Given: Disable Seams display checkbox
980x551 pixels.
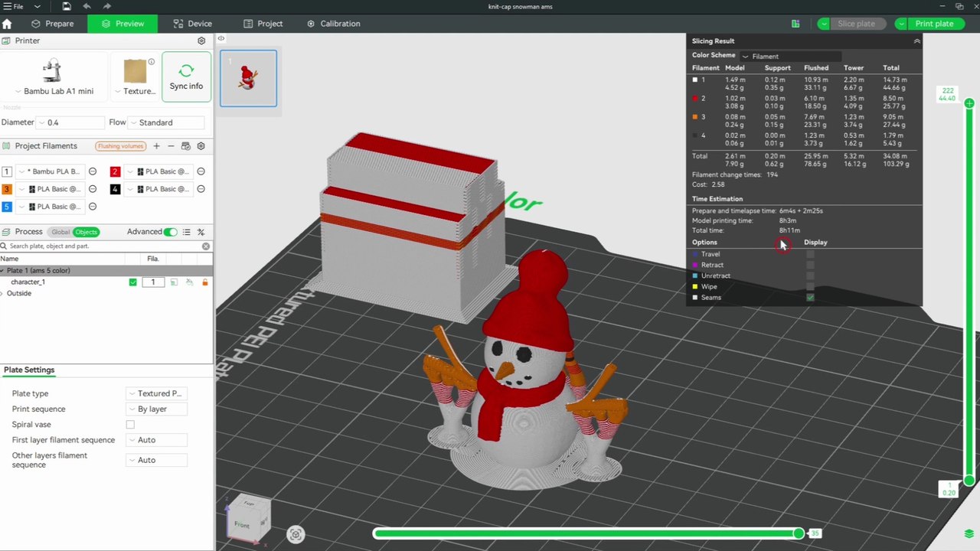Looking at the screenshot, I should pyautogui.click(x=810, y=297).
